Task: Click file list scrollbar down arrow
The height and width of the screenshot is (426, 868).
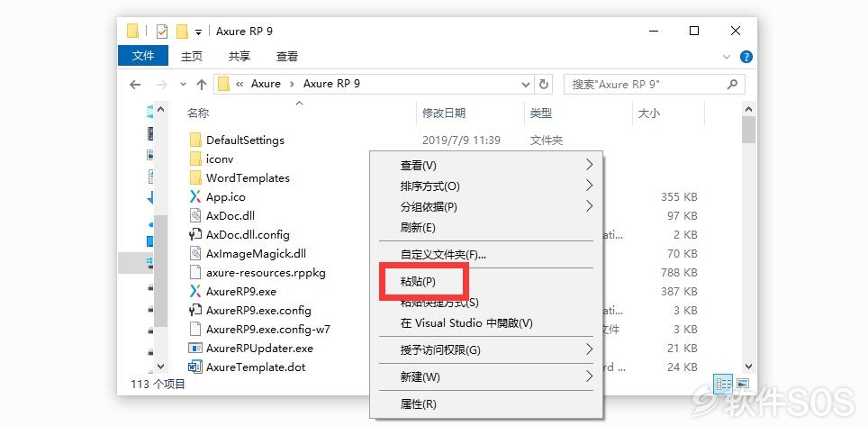Action: pos(748,367)
